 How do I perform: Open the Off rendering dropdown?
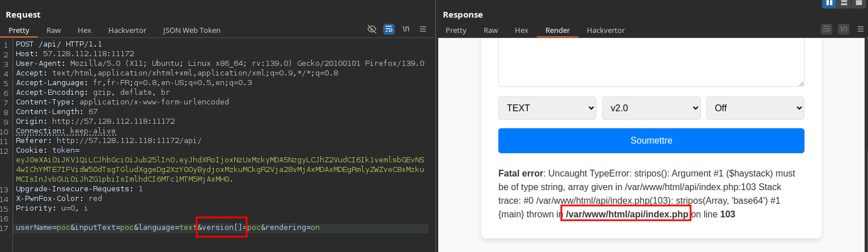point(755,108)
